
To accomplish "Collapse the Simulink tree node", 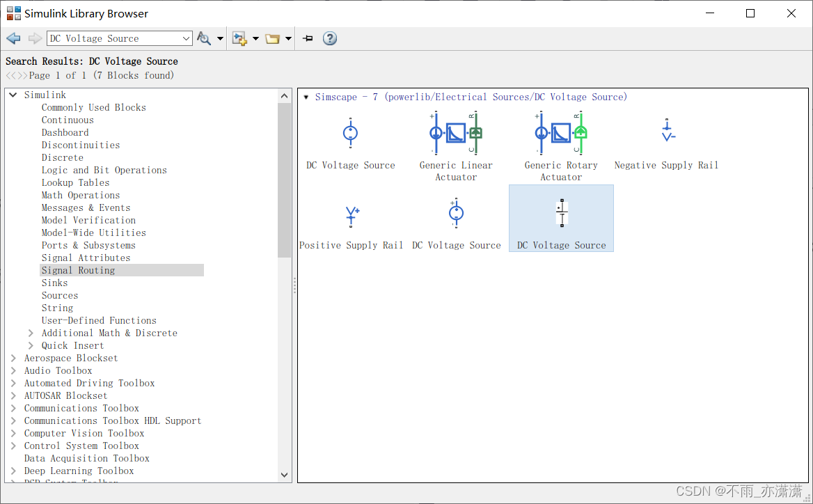I will pos(13,95).
